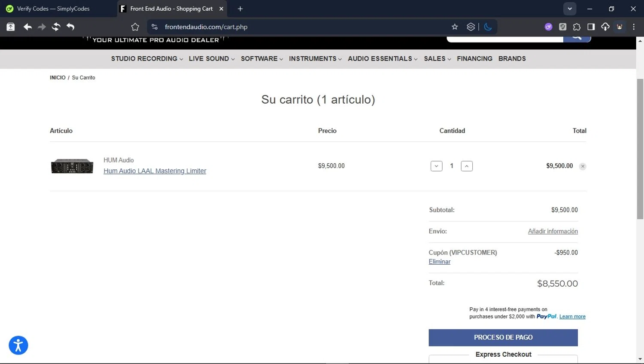
Task: Expand the Audio Essentials menu
Action: (383, 58)
